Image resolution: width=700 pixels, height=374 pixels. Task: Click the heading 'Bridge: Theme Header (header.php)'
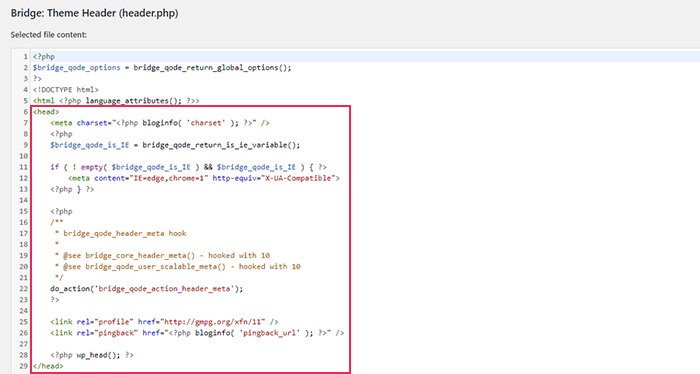(x=94, y=13)
